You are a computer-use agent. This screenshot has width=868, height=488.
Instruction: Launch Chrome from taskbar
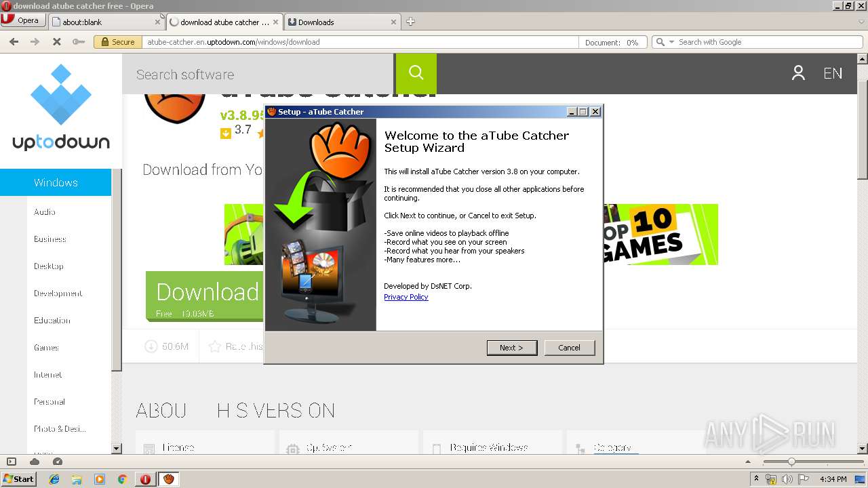(123, 479)
